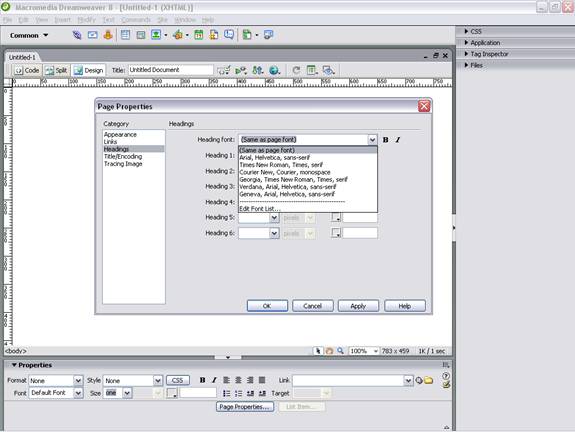Click the Validate Markup icon

coord(241,70)
